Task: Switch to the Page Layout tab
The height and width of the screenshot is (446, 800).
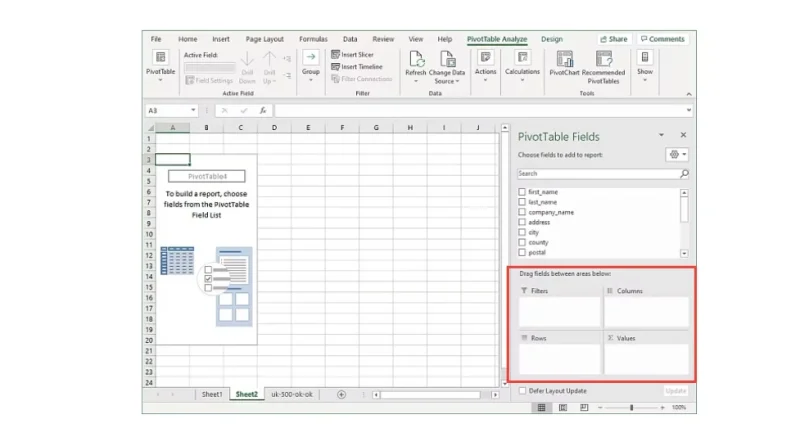Action: [264, 39]
